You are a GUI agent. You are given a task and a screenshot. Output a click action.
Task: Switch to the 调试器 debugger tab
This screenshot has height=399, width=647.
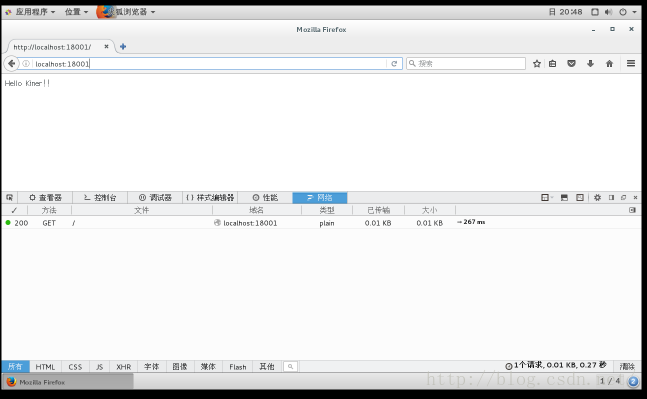point(155,198)
